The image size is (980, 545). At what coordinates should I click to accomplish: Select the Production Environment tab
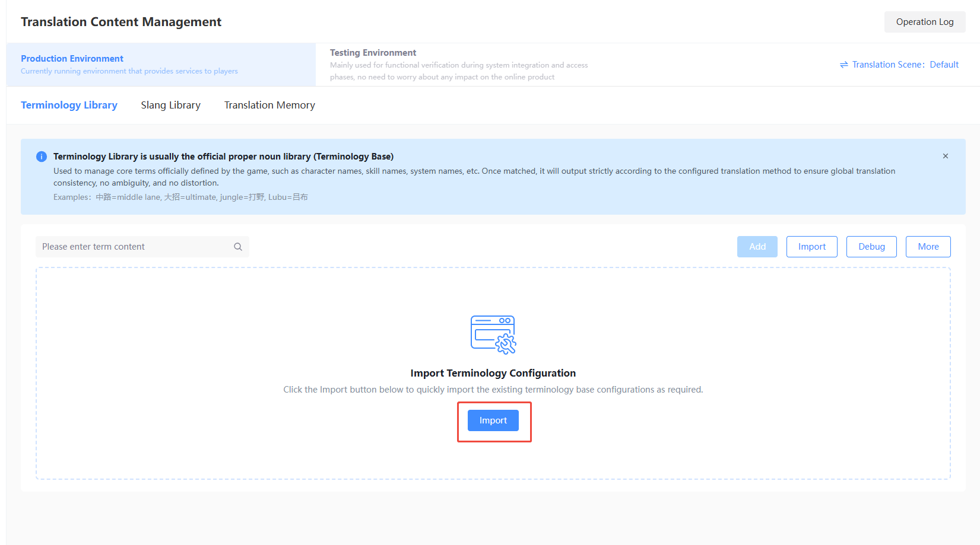[161, 65]
